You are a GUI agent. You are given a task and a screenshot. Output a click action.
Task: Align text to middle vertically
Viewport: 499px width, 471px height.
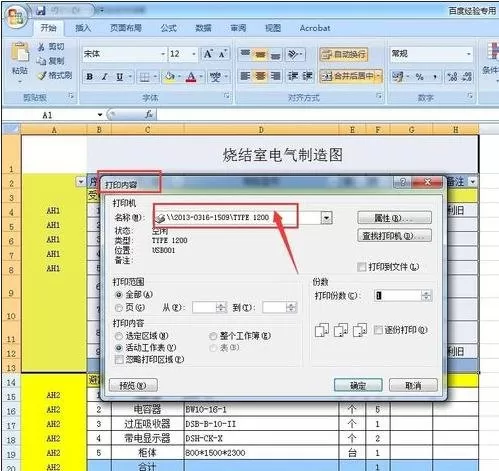260,54
